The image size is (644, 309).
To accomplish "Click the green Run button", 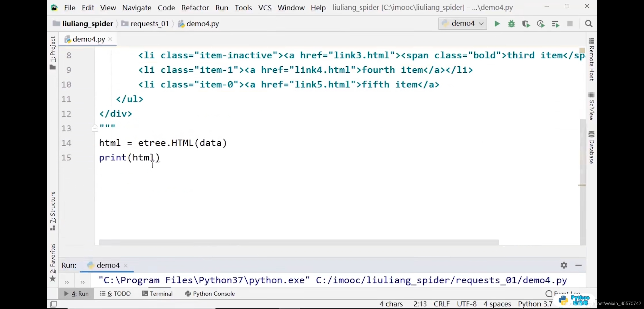I will tap(497, 24).
